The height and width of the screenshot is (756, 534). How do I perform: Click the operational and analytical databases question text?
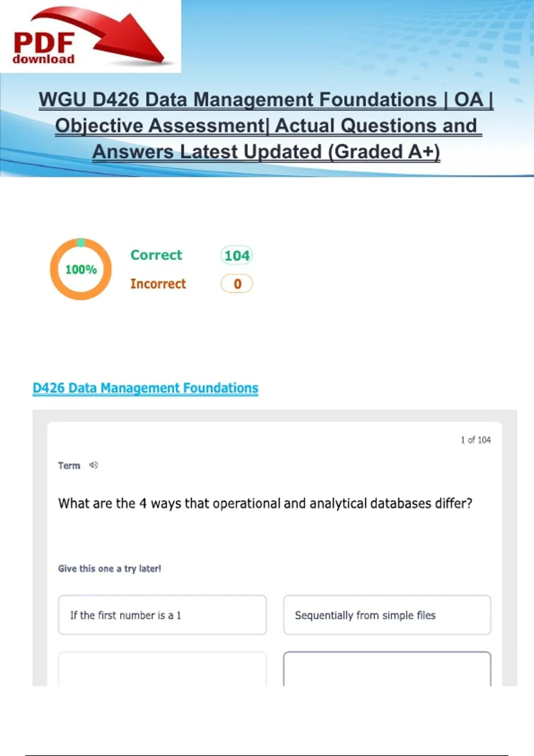265,503
